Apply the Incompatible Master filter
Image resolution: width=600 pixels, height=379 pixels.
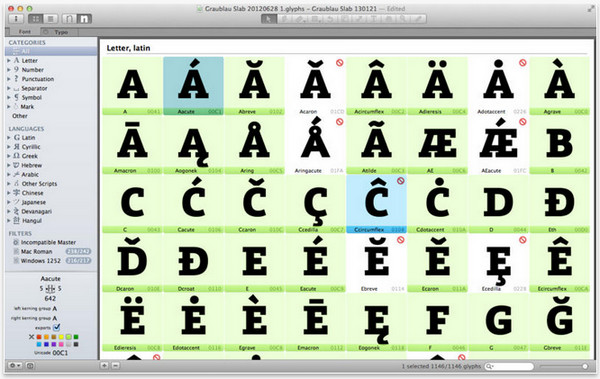51,242
